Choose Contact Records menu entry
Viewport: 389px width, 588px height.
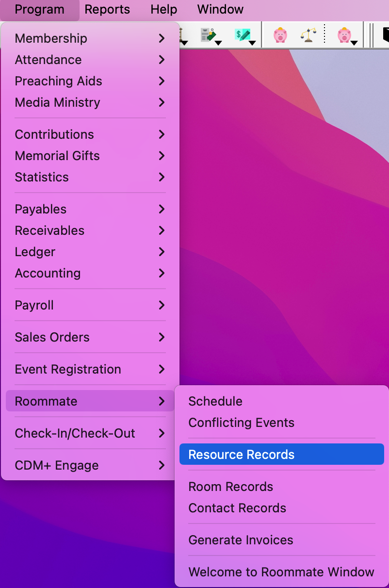(237, 508)
